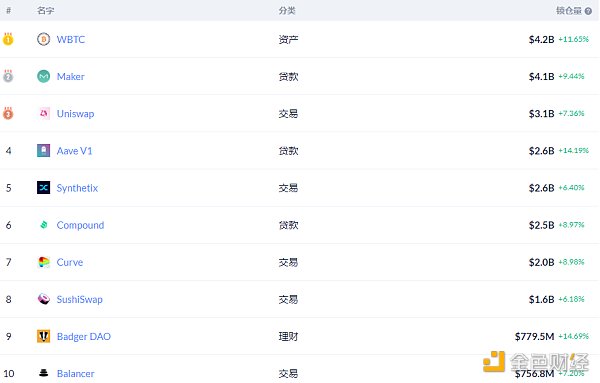Sort by the 锁仓量 column header
Screen dimensions: 600x383
(569, 11)
